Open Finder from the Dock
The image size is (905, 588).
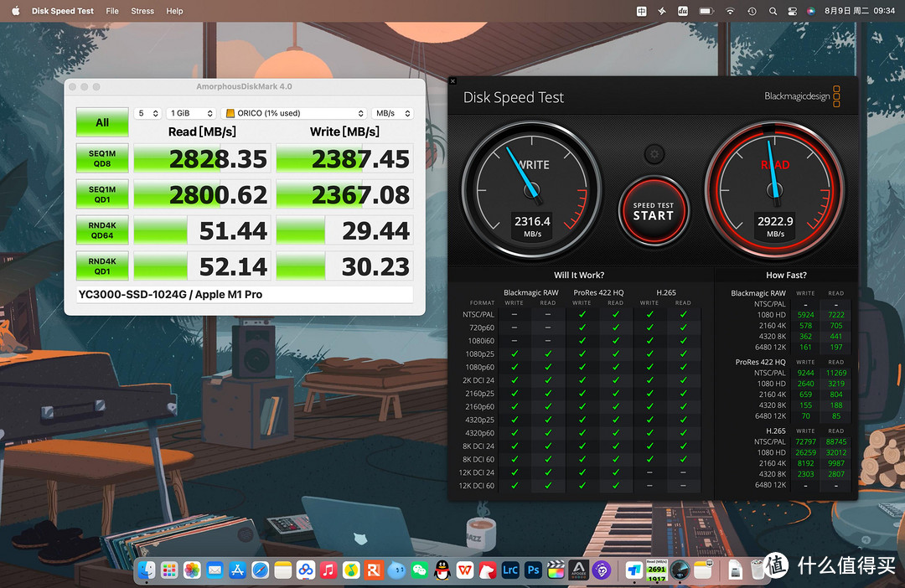(147, 570)
